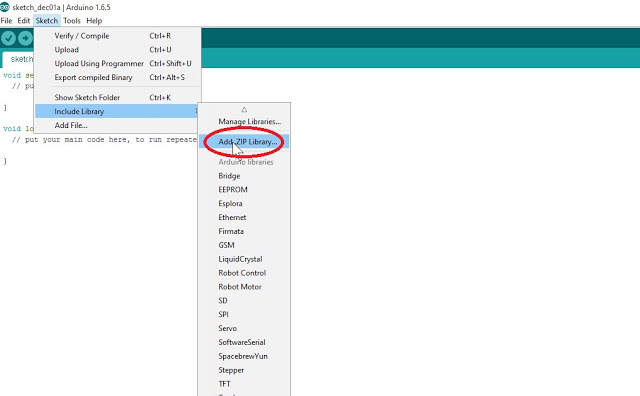640x396 pixels.
Task: Include the Servo library
Action: pos(244,329)
